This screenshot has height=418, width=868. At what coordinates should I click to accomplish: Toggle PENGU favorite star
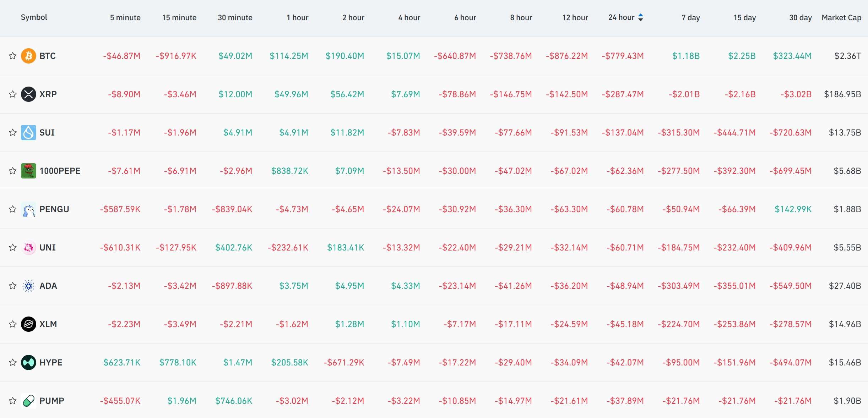pyautogui.click(x=13, y=209)
